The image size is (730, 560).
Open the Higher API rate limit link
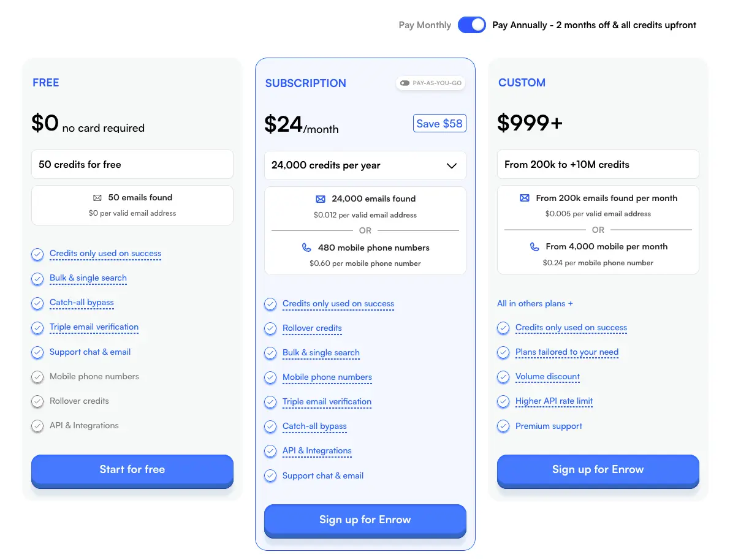point(553,401)
